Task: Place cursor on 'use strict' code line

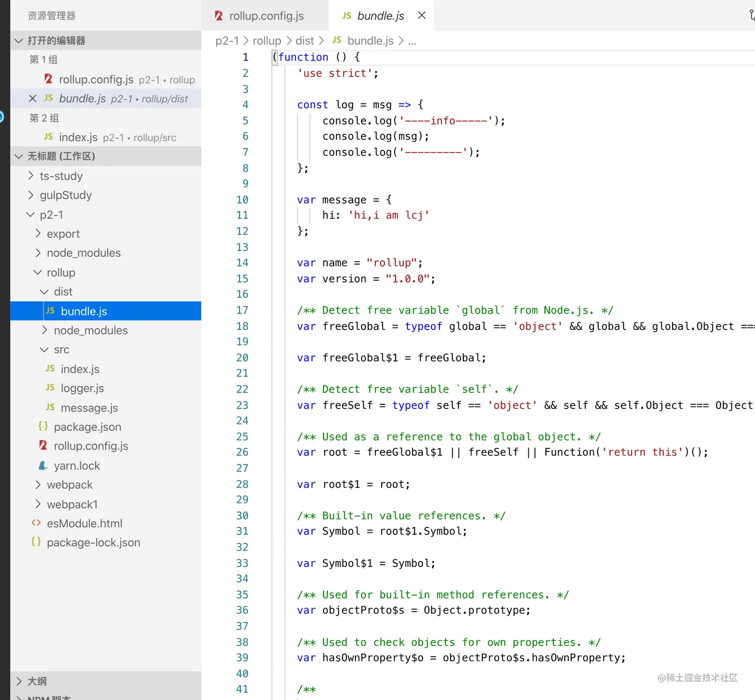Action: pos(338,73)
